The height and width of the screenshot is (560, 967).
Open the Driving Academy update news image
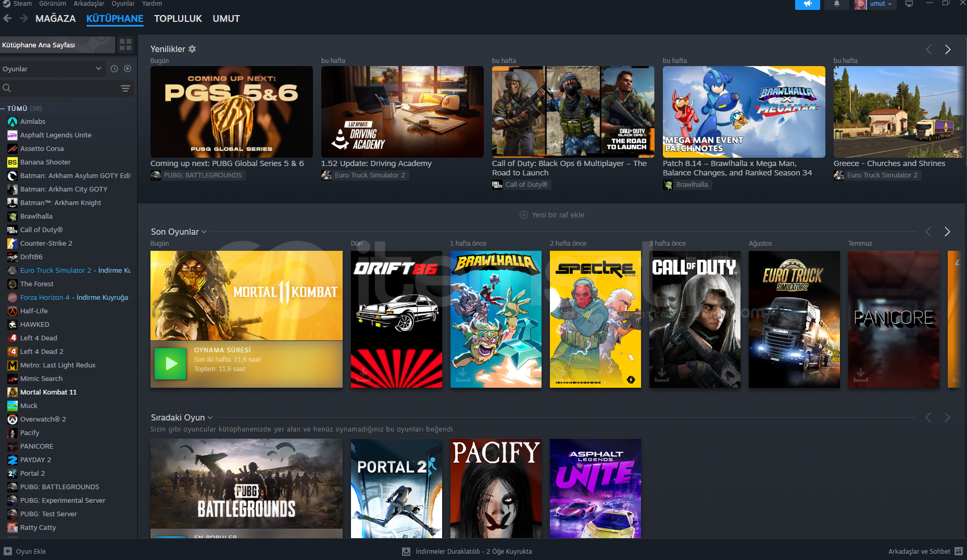click(403, 112)
